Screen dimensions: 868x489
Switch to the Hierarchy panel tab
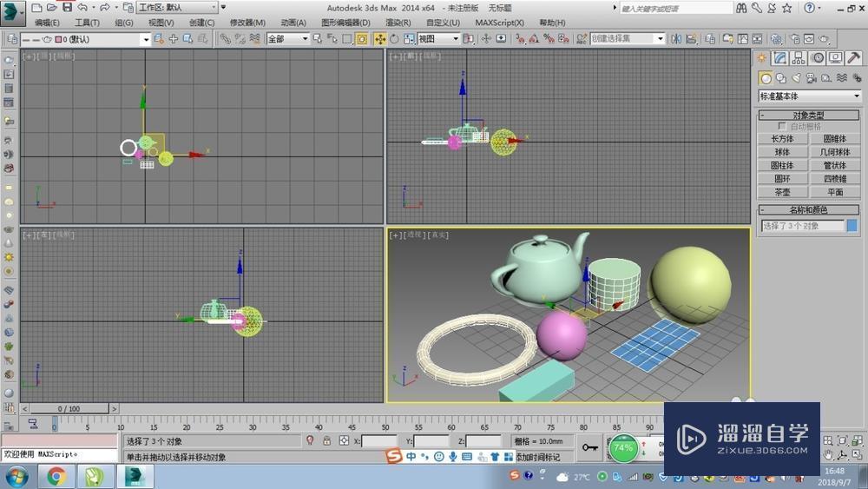(x=799, y=57)
